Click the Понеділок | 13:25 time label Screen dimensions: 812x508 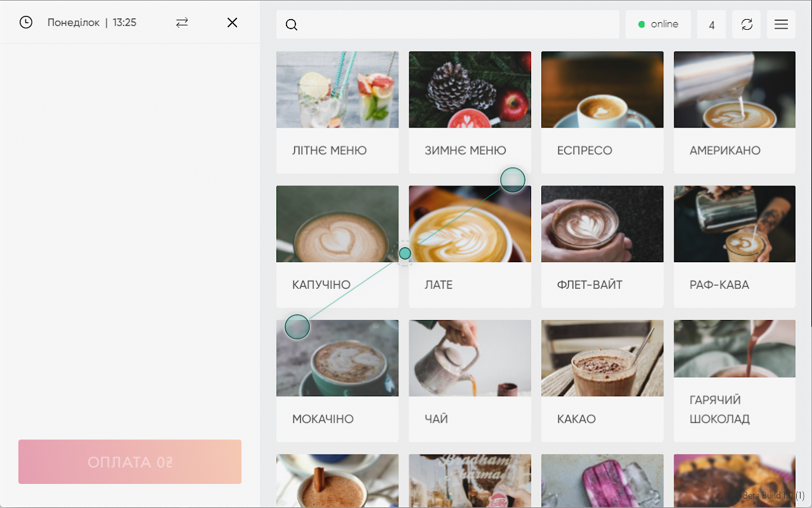coord(91,23)
